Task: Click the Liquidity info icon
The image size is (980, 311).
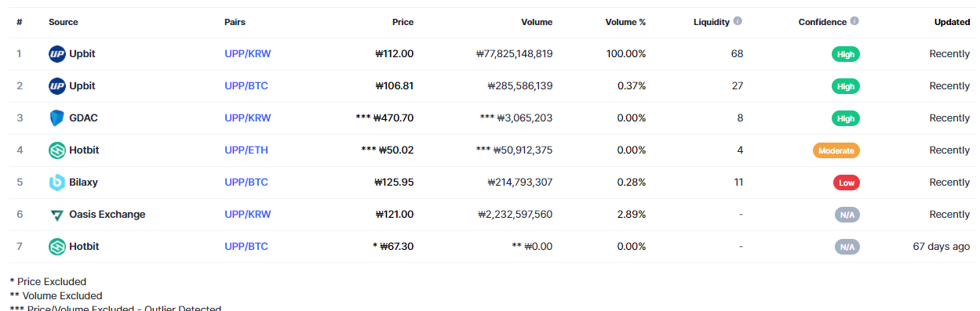Action: pyautogui.click(x=738, y=22)
